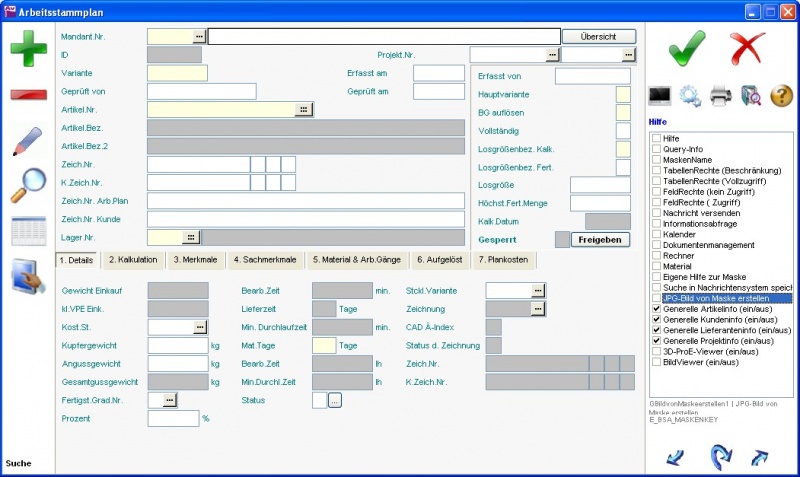Open the Artikel.Nr. lookup button

click(x=304, y=109)
